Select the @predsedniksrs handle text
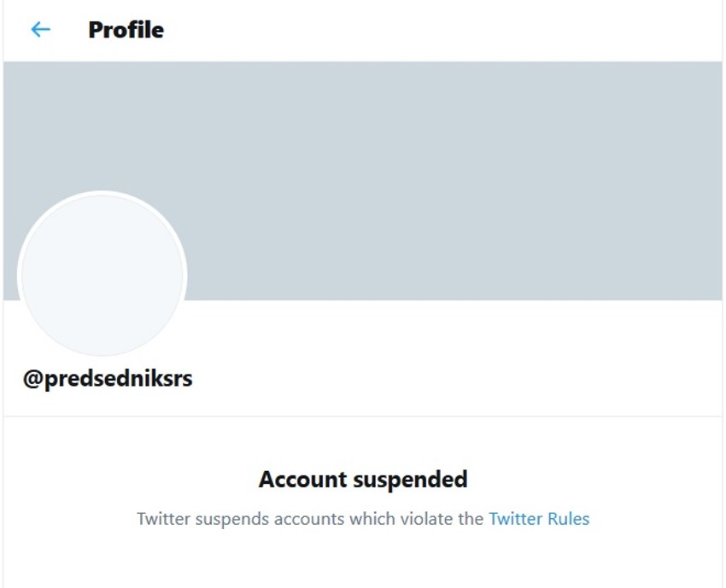Screen dimensions: 726x588 click(108, 378)
